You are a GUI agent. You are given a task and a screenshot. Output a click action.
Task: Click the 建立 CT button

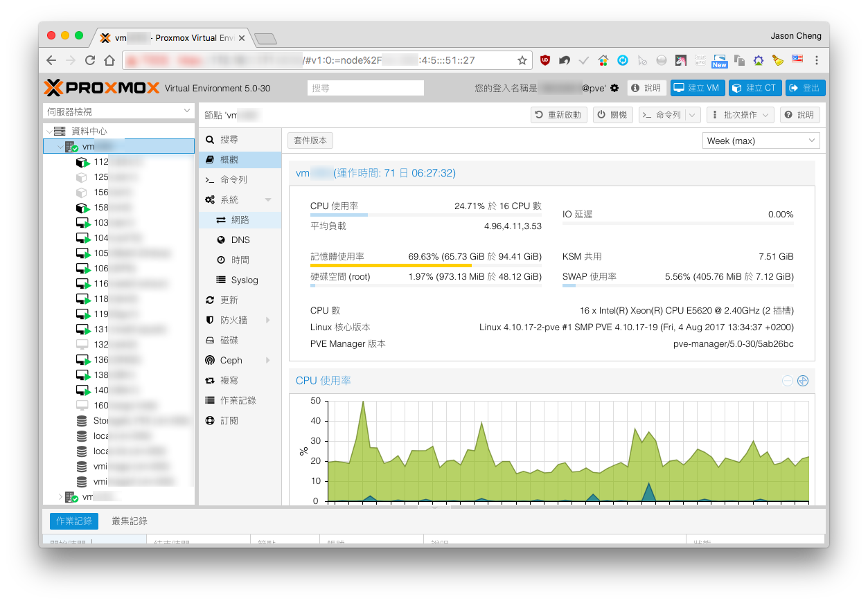[x=755, y=88]
